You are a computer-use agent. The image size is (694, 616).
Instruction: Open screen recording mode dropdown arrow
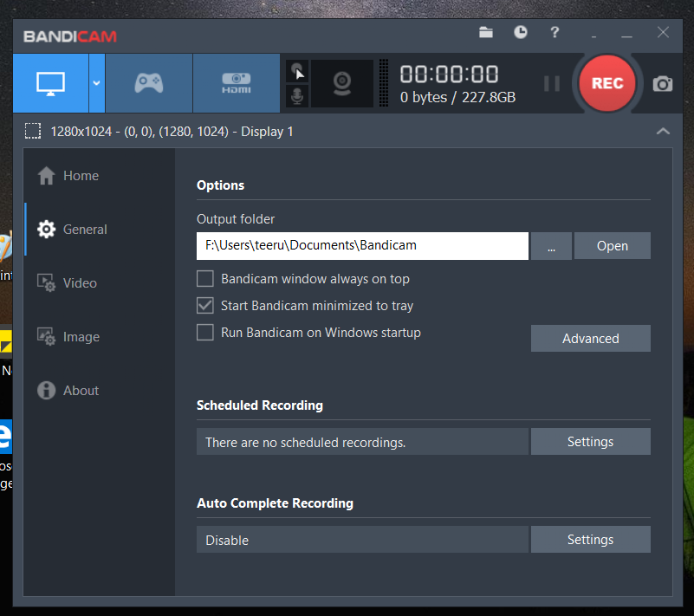[96, 83]
